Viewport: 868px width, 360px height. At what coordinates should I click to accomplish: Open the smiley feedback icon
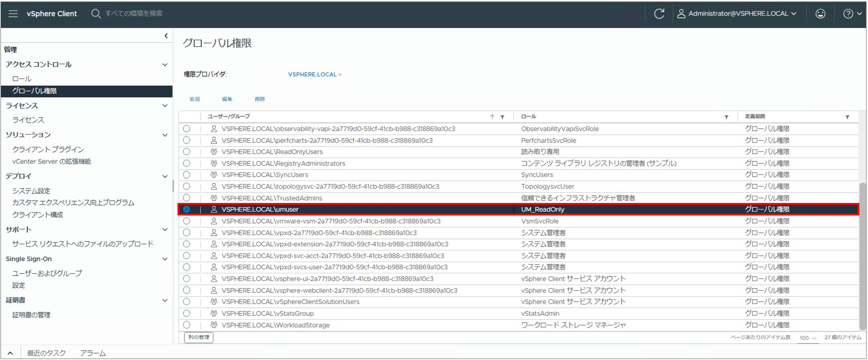tap(820, 14)
